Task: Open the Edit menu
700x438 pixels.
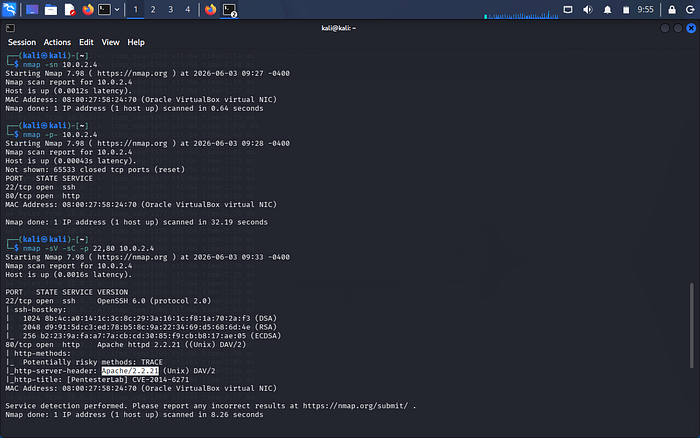Action: pyautogui.click(x=86, y=42)
